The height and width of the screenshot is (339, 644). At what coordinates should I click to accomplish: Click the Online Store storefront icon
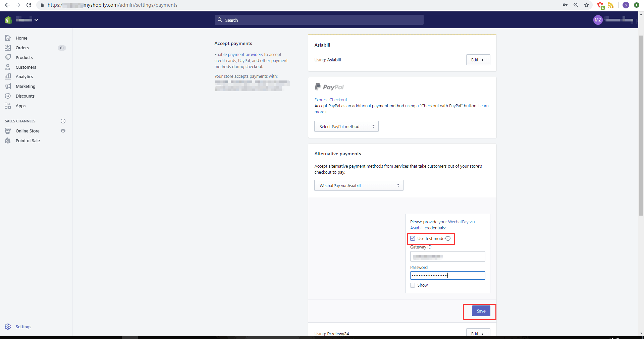coord(8,131)
